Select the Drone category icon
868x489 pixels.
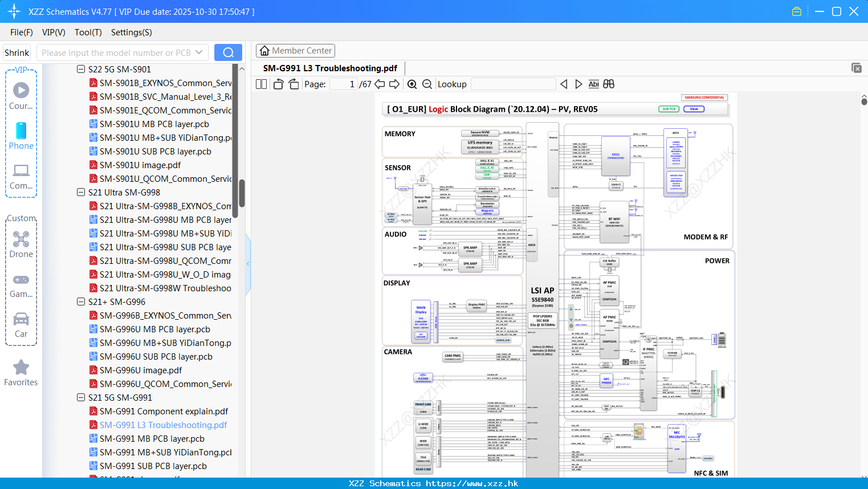click(21, 239)
